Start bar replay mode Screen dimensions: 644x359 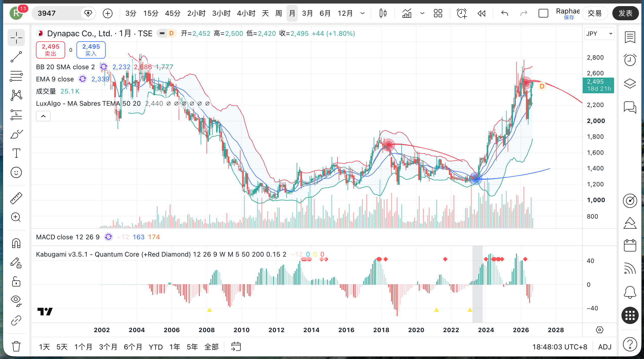click(x=481, y=13)
